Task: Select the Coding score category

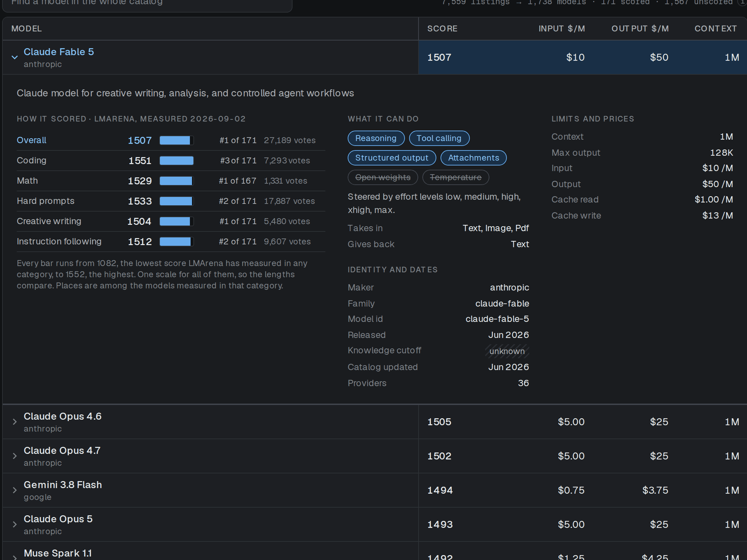Action: tap(171, 161)
